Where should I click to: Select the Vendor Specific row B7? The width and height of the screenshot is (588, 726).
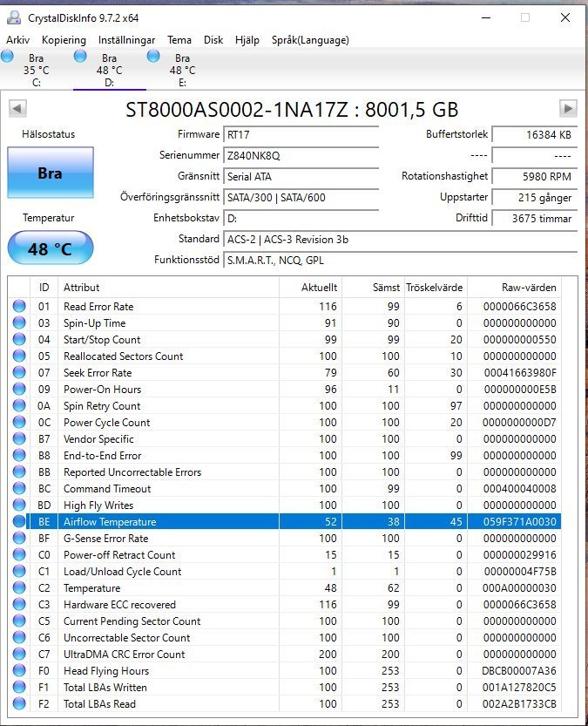point(285,438)
